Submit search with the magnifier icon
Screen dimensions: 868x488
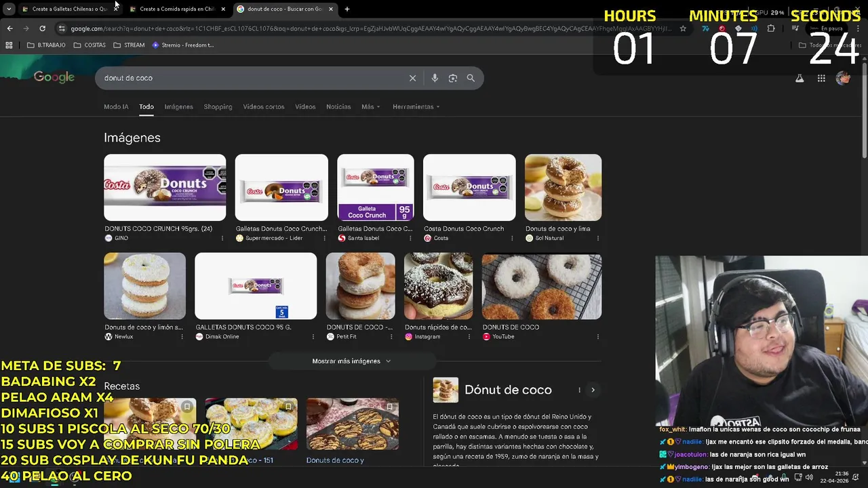click(471, 78)
